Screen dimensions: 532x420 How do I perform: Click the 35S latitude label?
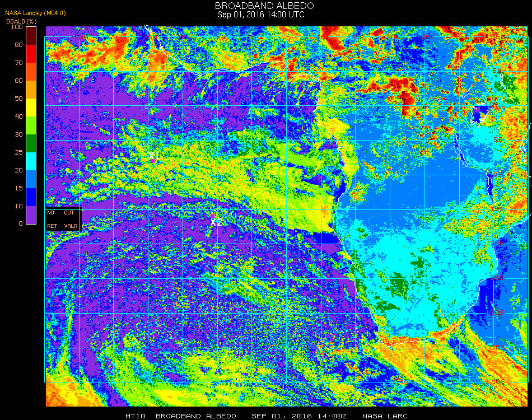click(x=498, y=347)
